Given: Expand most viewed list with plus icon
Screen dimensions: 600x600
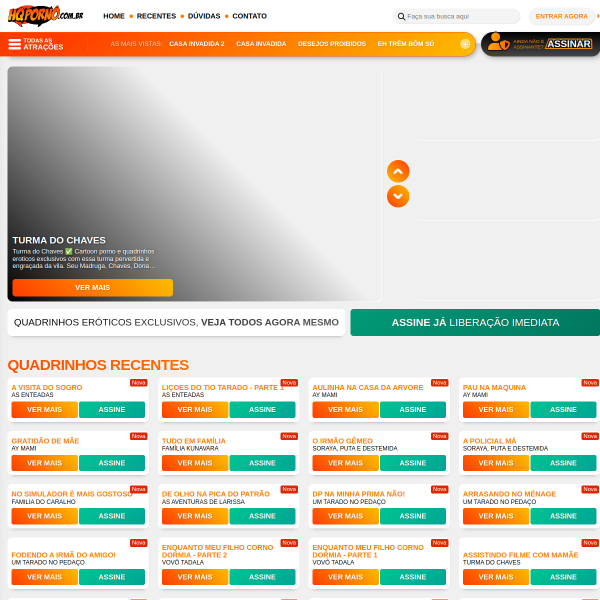Looking at the screenshot, I should 465,44.
